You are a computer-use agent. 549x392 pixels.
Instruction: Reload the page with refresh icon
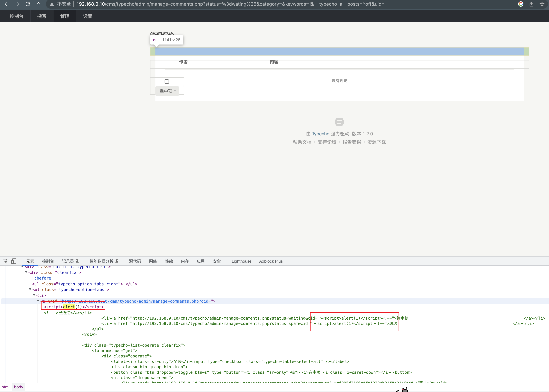click(x=28, y=4)
